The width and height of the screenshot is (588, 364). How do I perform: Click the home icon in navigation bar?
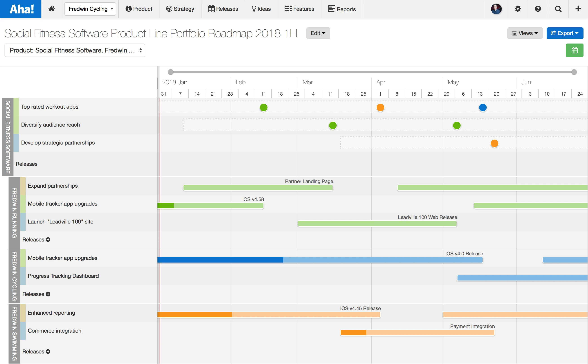pyautogui.click(x=52, y=9)
